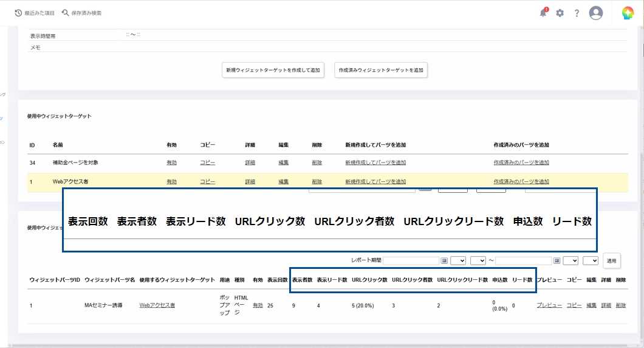The height and width of the screenshot is (348, 644).
Task: Click 作成済みのパーツを追加 for 補助金ページを対象
Action: (x=521, y=163)
